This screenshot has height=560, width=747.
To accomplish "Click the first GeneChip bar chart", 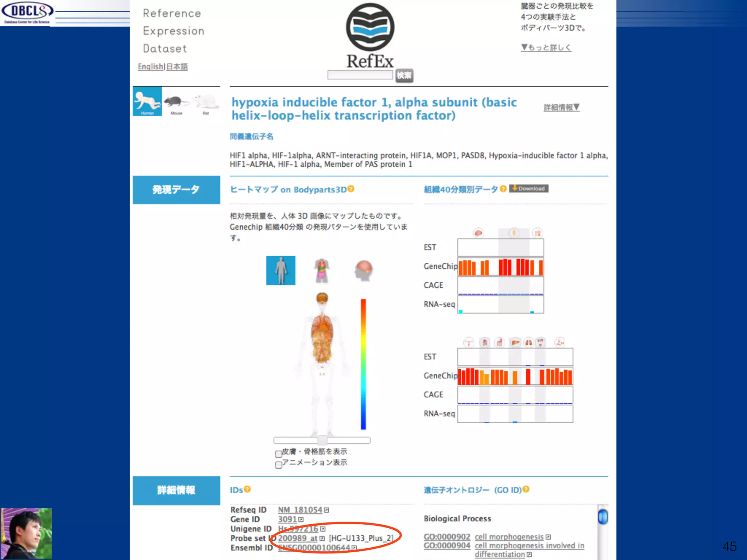I will [500, 267].
